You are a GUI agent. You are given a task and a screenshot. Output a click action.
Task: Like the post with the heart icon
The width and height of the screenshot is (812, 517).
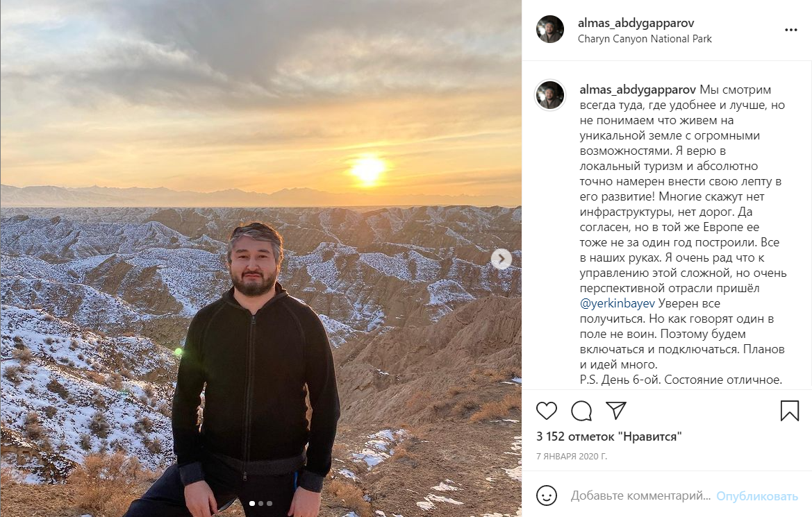(547, 411)
